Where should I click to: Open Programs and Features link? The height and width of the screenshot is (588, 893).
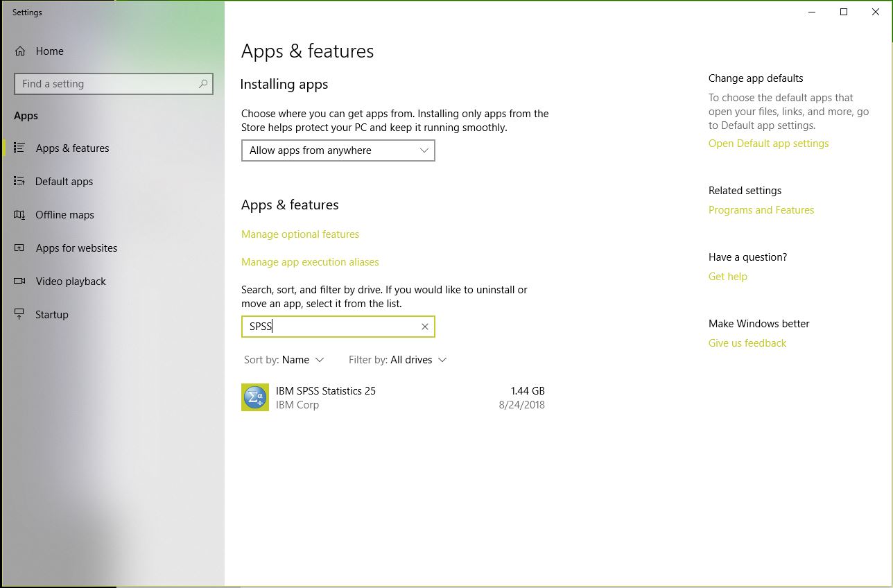(x=761, y=210)
